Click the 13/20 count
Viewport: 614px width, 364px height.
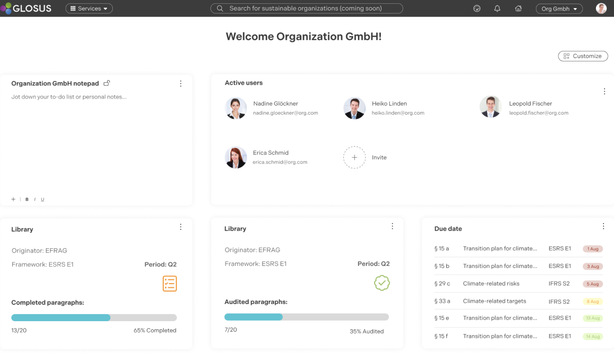point(19,330)
